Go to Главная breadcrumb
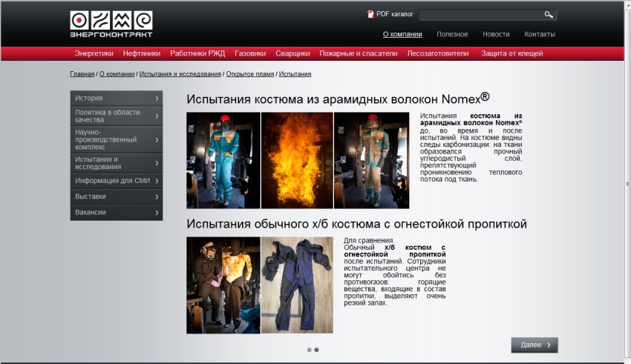 (82, 74)
